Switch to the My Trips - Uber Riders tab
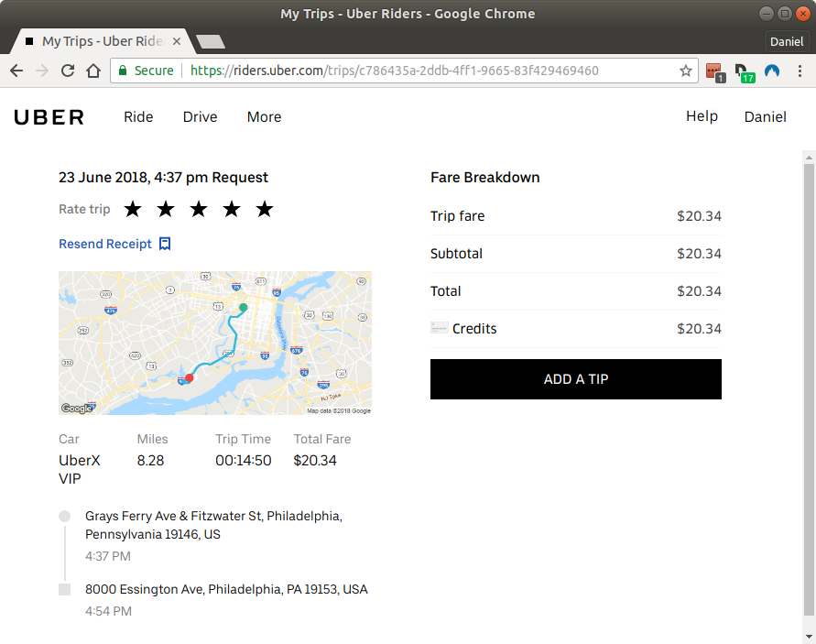 tap(103, 41)
